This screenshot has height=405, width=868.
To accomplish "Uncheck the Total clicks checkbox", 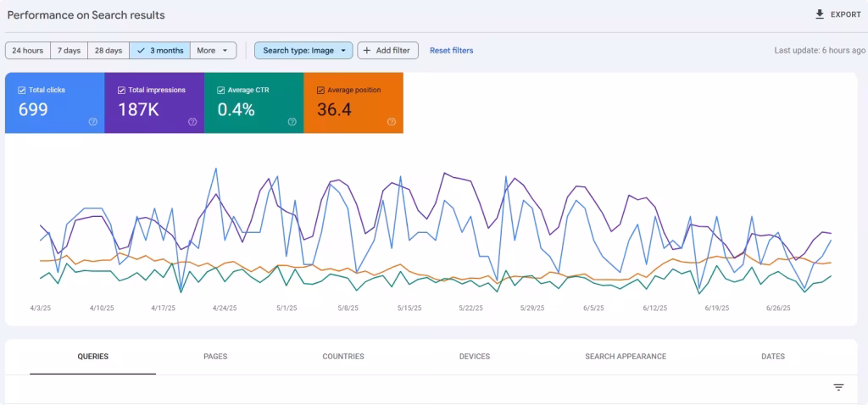I will (x=22, y=90).
